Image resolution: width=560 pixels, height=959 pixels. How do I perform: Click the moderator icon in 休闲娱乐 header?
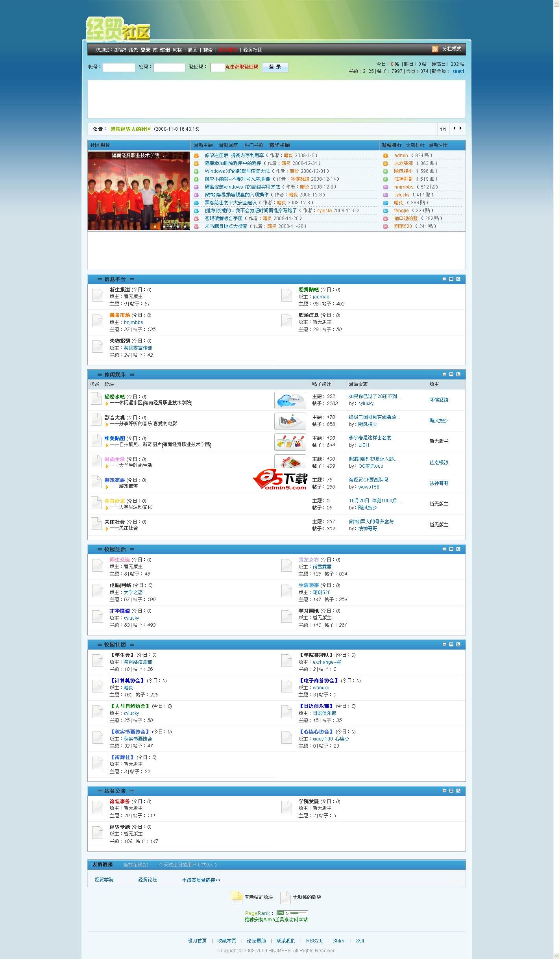click(458, 374)
